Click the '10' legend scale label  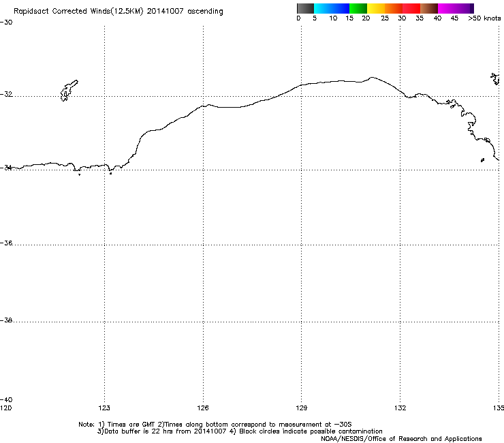tap(333, 18)
